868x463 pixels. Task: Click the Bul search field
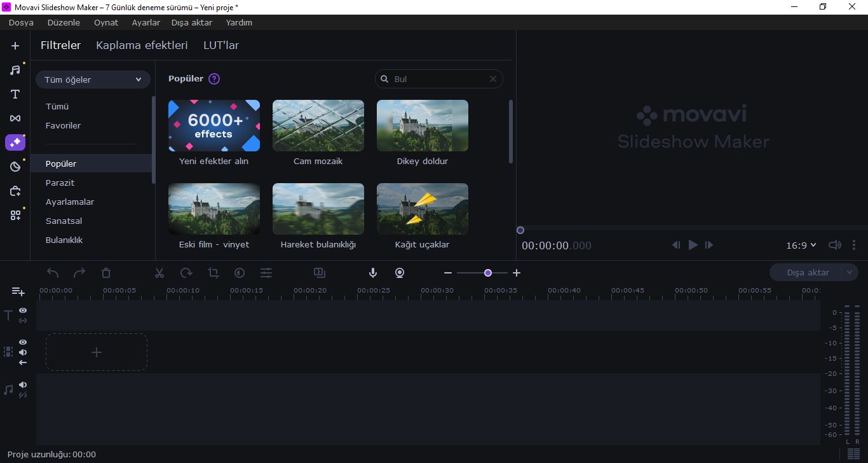439,79
